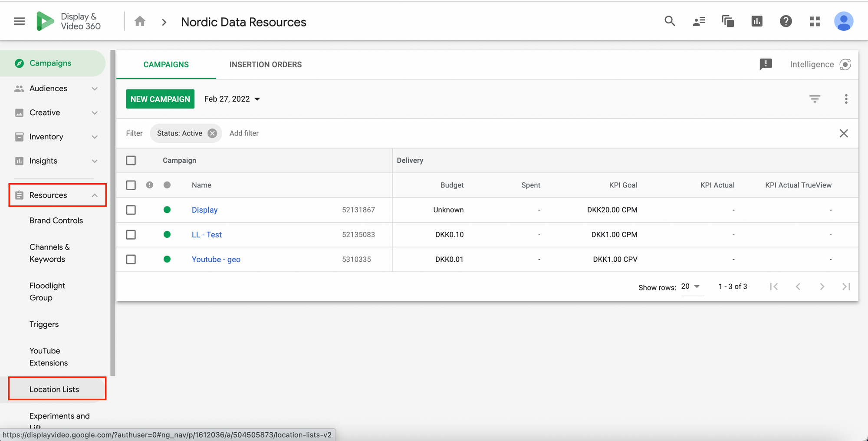Sort by the KPI Goal column header
Image resolution: width=868 pixels, height=441 pixels.
coord(623,185)
